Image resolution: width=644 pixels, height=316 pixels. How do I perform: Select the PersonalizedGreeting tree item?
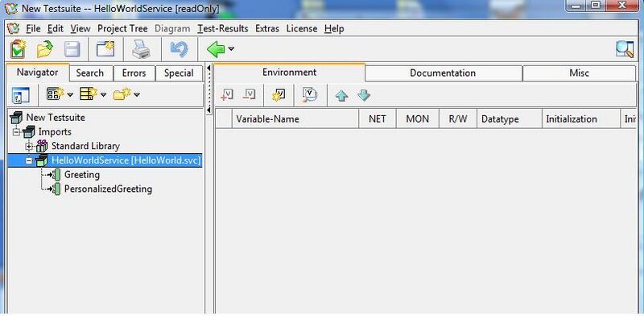(x=108, y=189)
